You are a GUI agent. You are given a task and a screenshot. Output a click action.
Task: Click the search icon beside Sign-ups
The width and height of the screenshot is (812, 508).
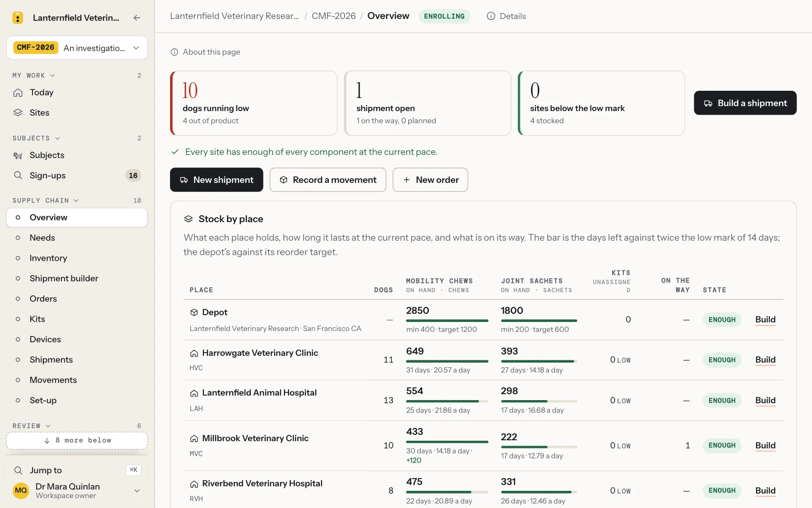click(x=18, y=175)
